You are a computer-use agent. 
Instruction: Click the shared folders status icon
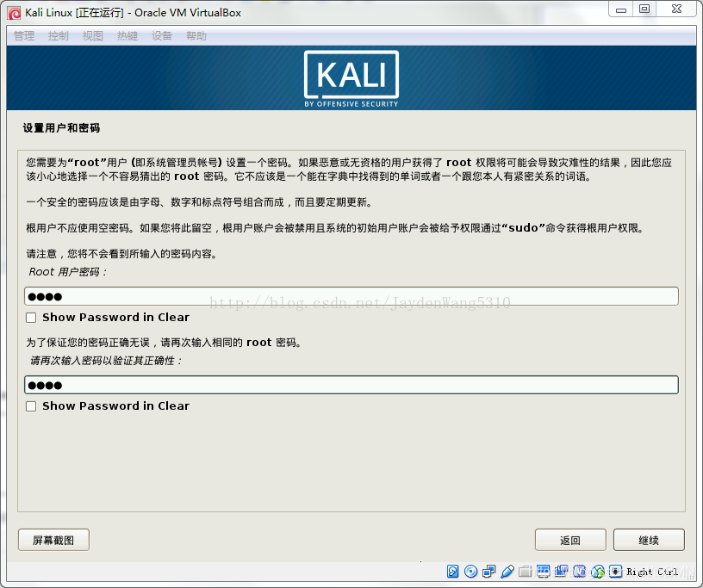[525, 572]
